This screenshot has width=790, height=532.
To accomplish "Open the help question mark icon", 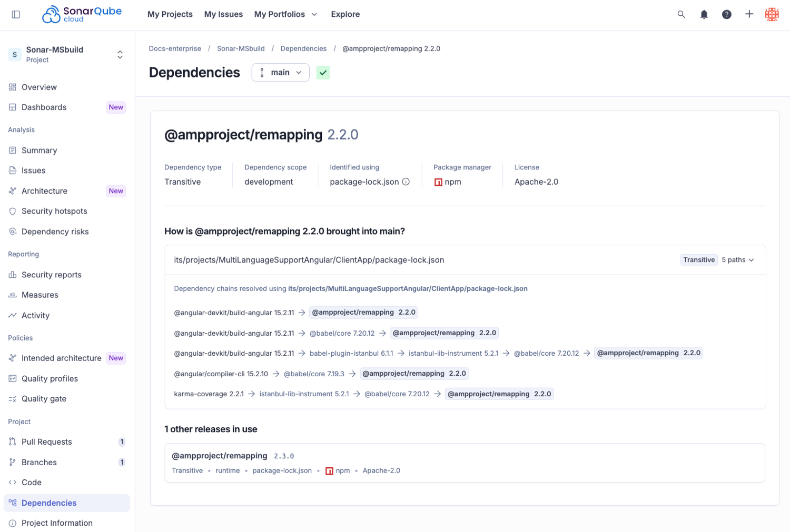I will [x=726, y=14].
